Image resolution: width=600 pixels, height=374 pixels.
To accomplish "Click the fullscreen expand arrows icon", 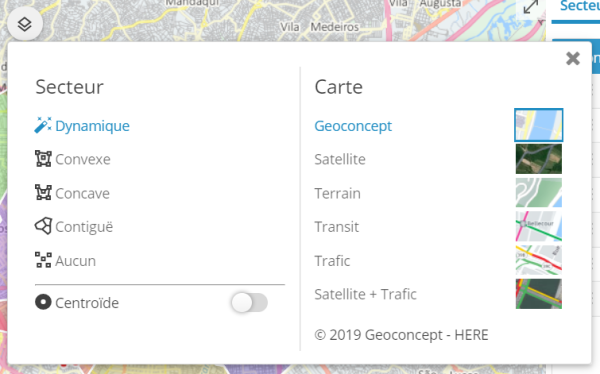I will [x=531, y=7].
